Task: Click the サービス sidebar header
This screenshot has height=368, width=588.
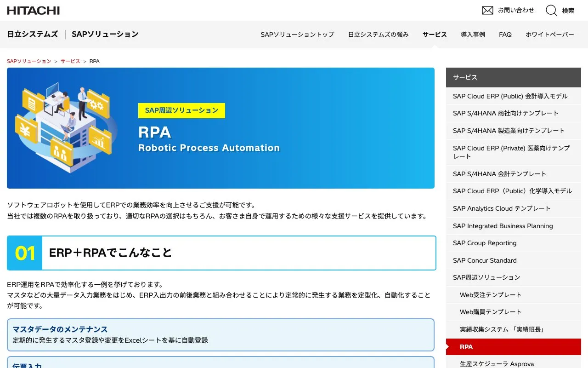Action: 514,77
